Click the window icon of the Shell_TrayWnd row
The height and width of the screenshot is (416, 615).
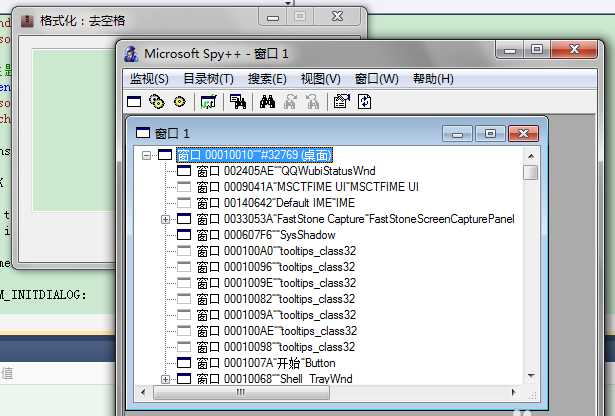(184, 379)
